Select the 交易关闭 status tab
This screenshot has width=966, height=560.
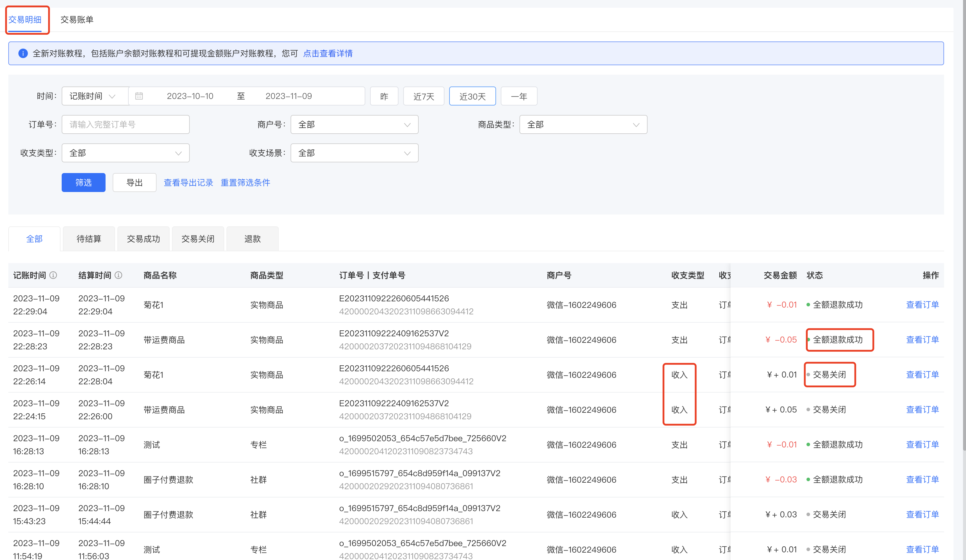198,239
